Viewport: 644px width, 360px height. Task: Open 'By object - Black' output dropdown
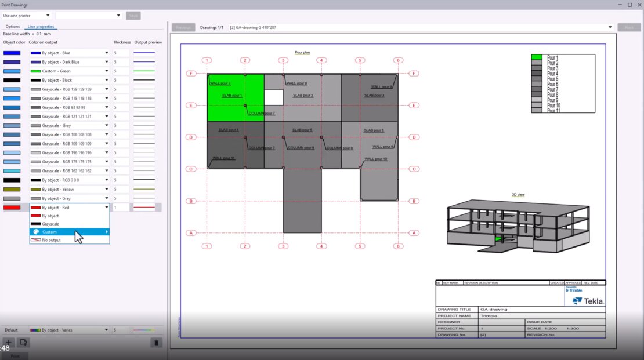click(x=106, y=80)
